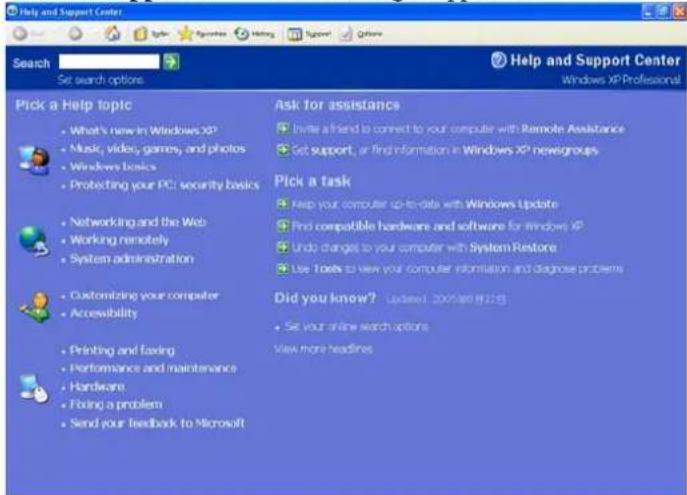Click the computer-and-mouse icon near Hardware

click(34, 388)
